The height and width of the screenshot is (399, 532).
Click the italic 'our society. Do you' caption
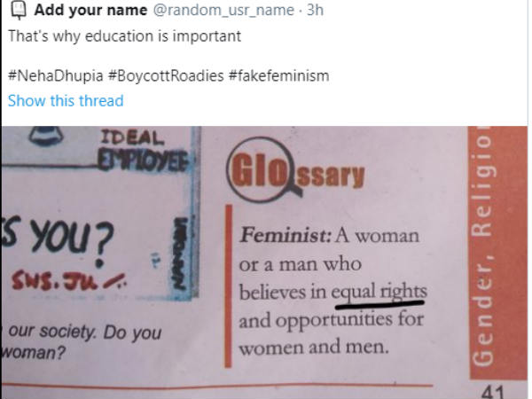click(85, 332)
